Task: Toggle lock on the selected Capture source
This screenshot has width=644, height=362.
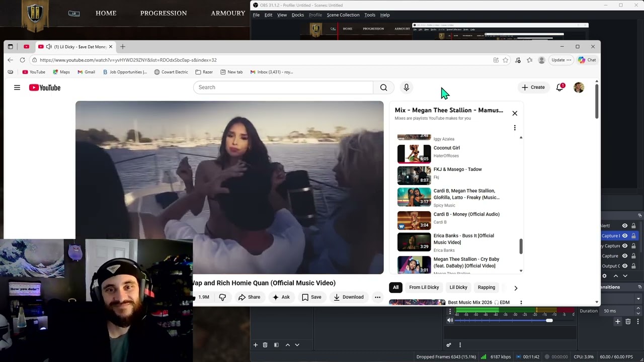Action: pyautogui.click(x=633, y=236)
